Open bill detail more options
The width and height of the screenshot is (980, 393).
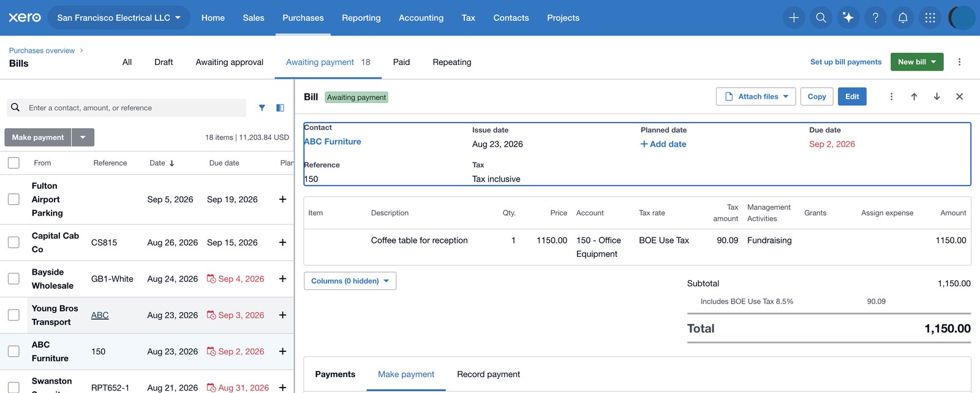[x=891, y=96]
